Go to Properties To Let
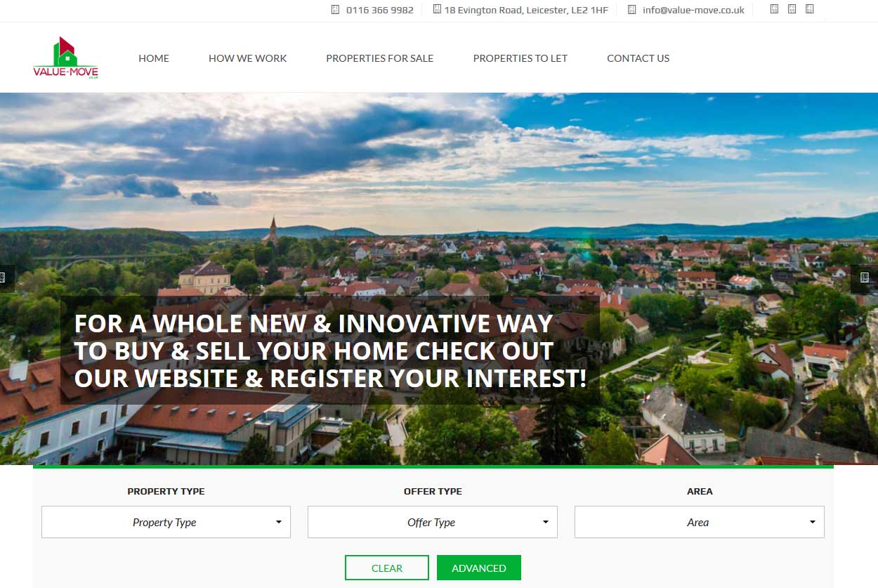Screen dimensions: 878x588 (520, 58)
